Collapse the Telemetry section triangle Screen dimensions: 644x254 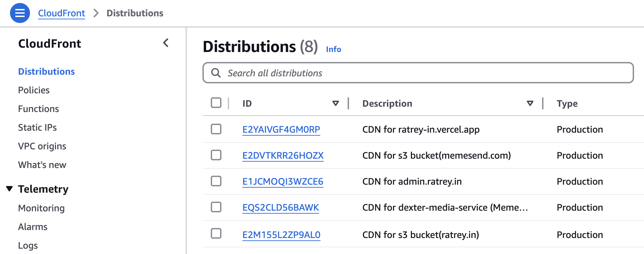(x=9, y=189)
